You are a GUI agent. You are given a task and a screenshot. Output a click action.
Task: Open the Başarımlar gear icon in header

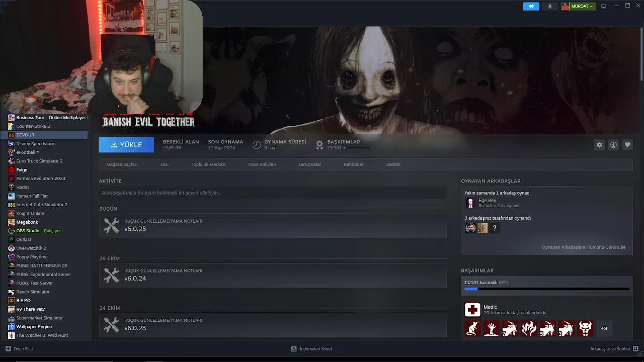(x=319, y=145)
